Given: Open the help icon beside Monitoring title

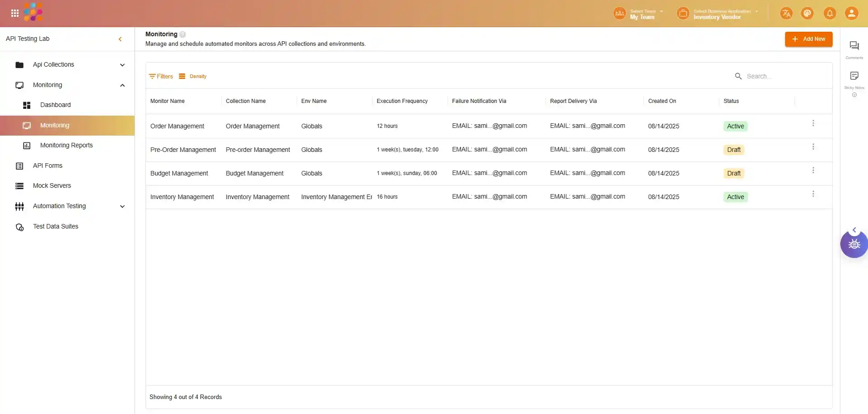Looking at the screenshot, I should [183, 34].
